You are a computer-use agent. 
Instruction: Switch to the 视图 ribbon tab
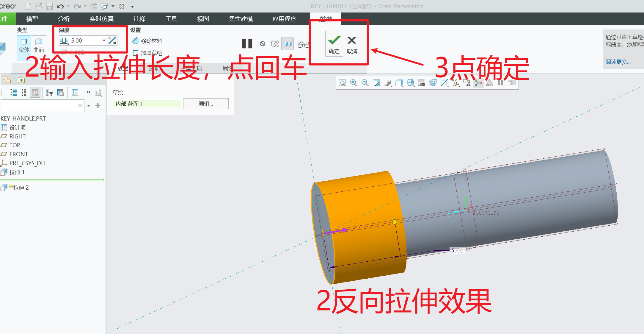202,19
